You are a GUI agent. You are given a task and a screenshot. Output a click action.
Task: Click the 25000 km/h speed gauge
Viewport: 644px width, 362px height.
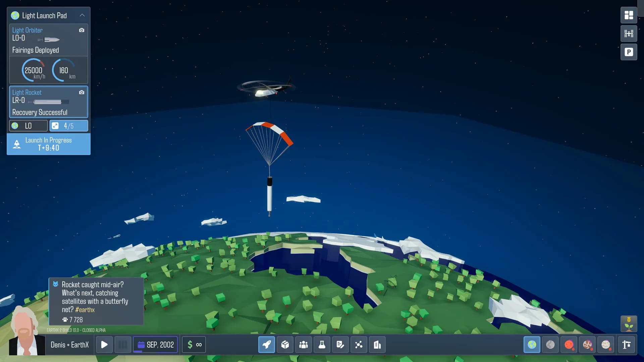pyautogui.click(x=33, y=70)
